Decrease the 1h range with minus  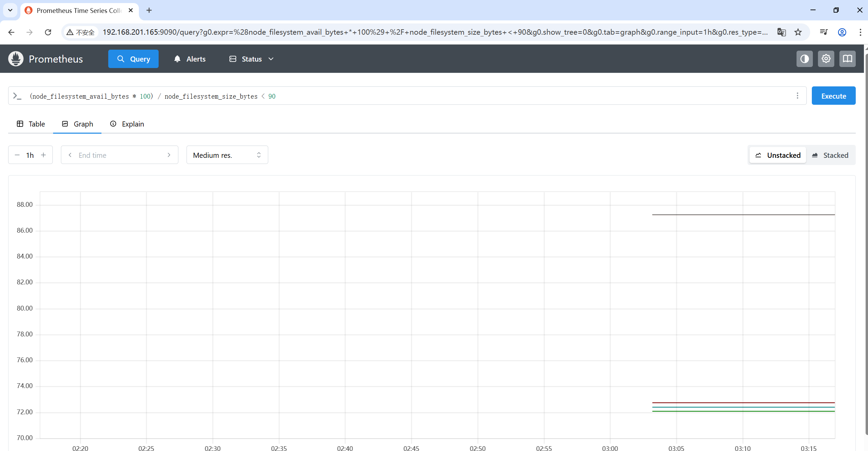(x=17, y=155)
